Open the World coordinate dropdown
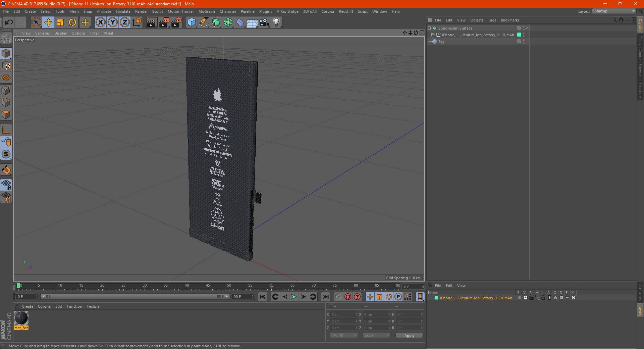Viewport: 644px width, 349px height. tap(344, 335)
